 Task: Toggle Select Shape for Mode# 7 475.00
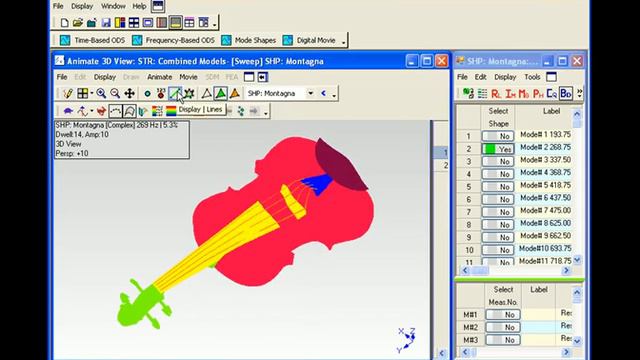(498, 212)
